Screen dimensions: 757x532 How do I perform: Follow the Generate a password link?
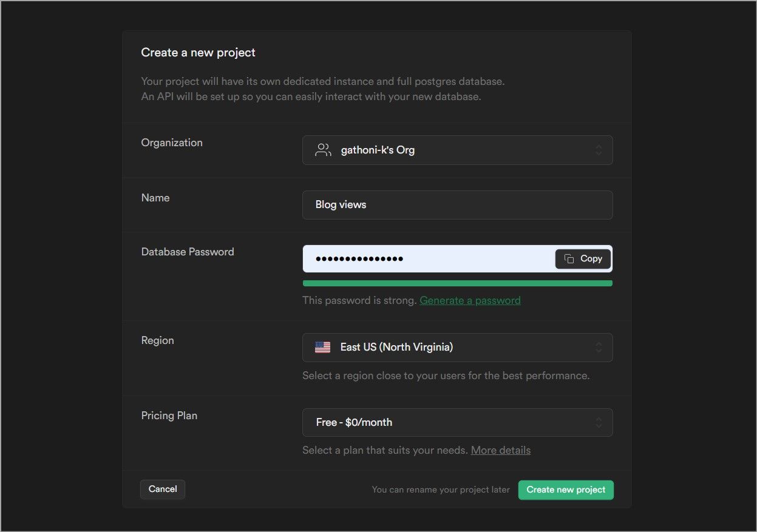click(x=470, y=300)
